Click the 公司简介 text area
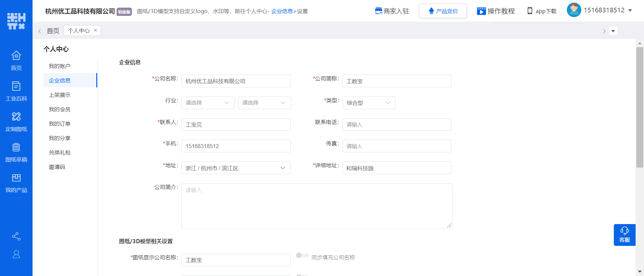The height and width of the screenshot is (276, 644). point(317,206)
